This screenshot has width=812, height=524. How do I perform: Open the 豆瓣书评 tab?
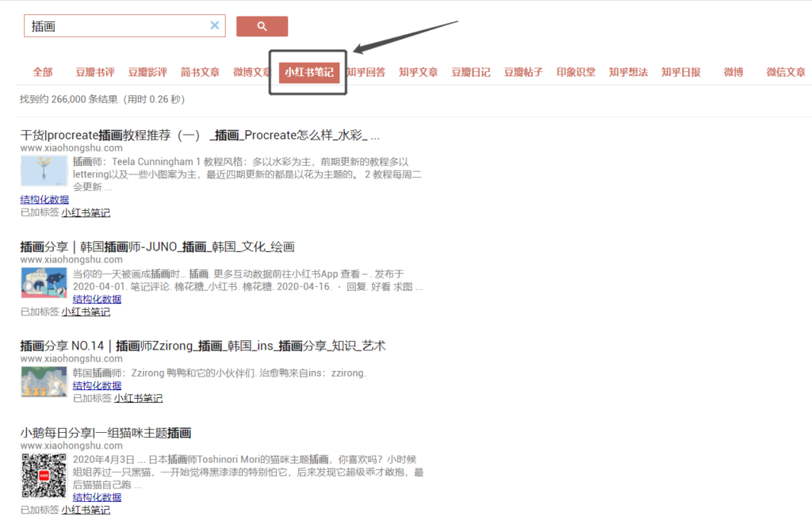coord(95,72)
